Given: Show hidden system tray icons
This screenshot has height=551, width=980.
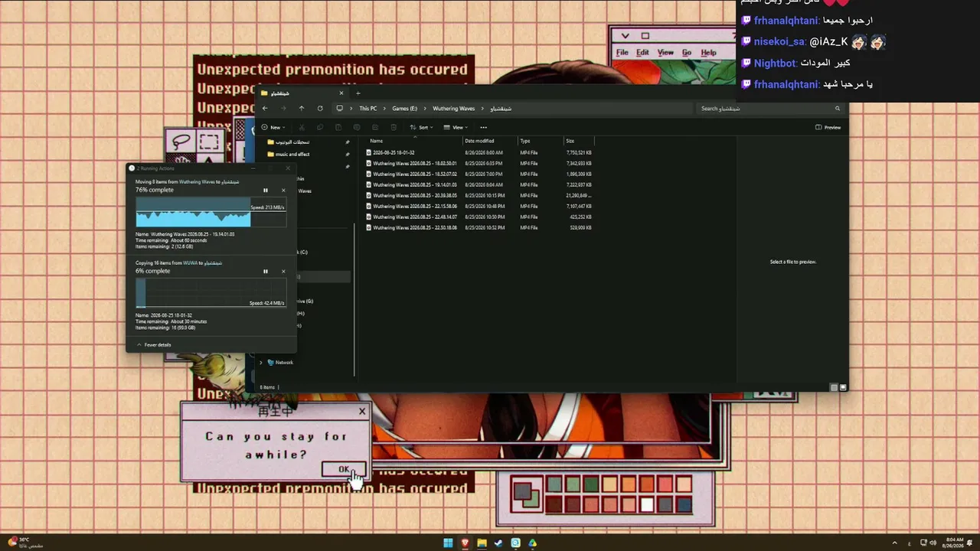Looking at the screenshot, I should [x=894, y=543].
